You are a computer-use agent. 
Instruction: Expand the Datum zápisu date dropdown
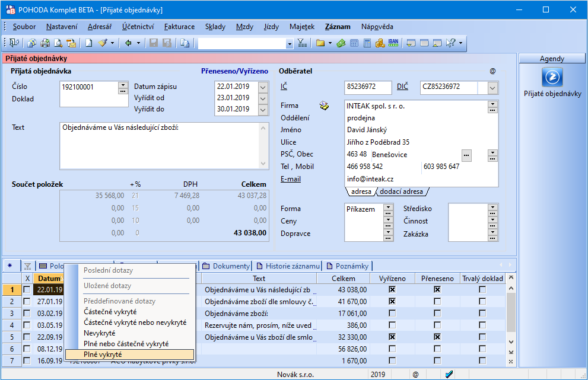tap(263, 87)
